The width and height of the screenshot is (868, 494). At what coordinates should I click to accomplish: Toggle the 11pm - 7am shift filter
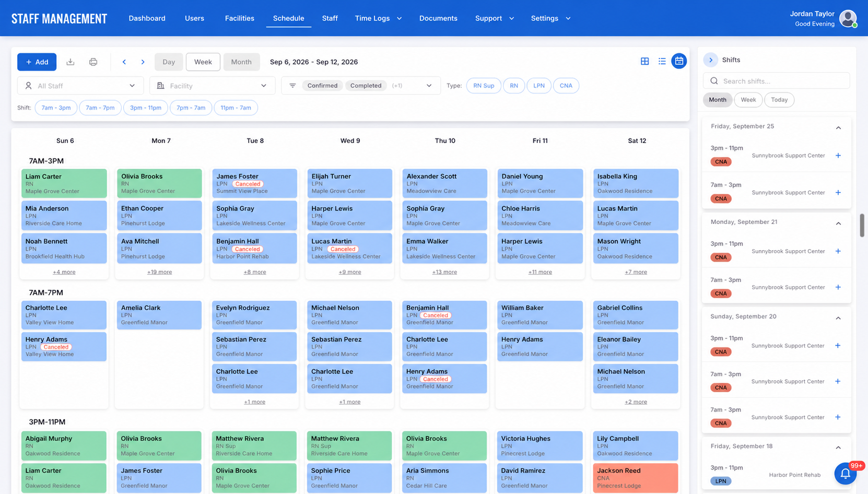(236, 108)
